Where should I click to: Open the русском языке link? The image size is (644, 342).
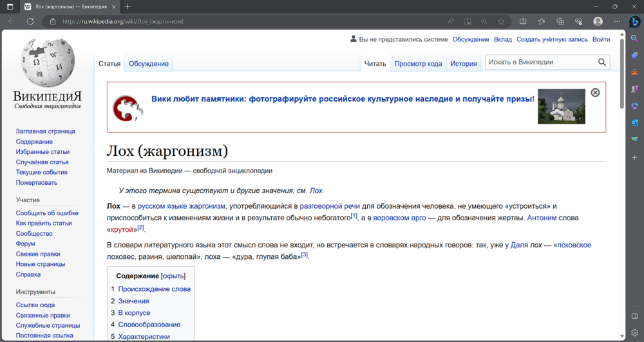point(162,206)
